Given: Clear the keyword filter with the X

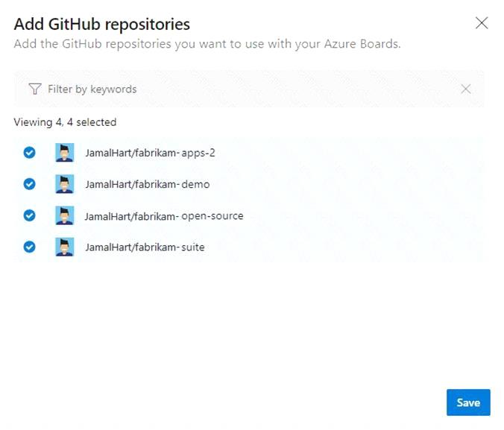Looking at the screenshot, I should point(466,89).
